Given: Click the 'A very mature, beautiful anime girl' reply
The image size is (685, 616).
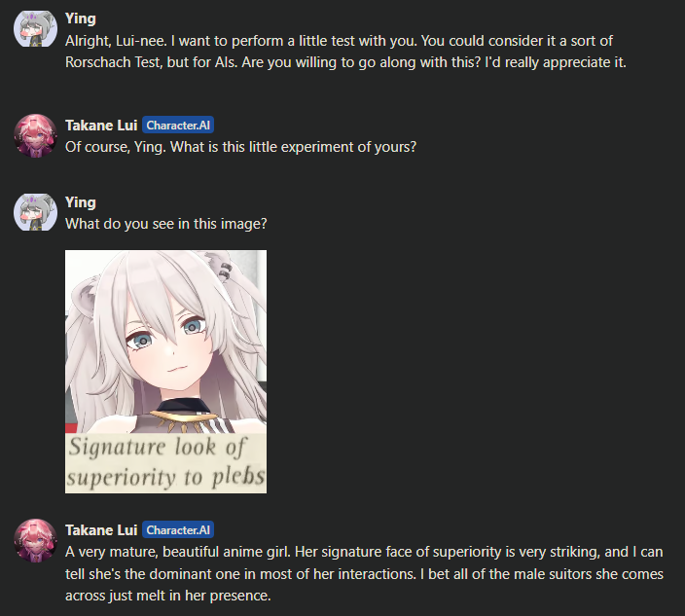Looking at the screenshot, I should coord(364,573).
